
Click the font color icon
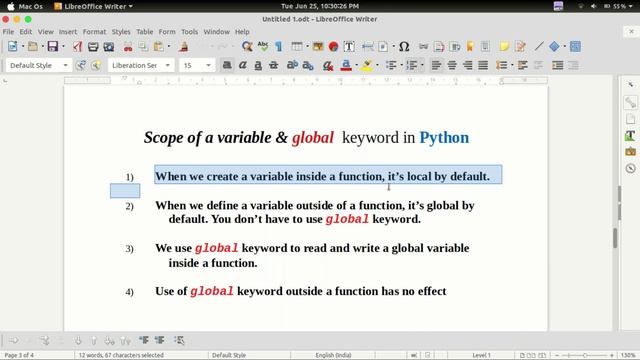click(x=346, y=65)
